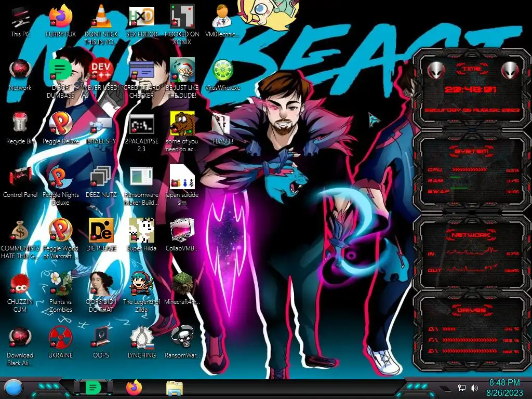The width and height of the screenshot is (532, 399).
Task: Click the F:\ drive usage bar
Action: tap(470, 340)
